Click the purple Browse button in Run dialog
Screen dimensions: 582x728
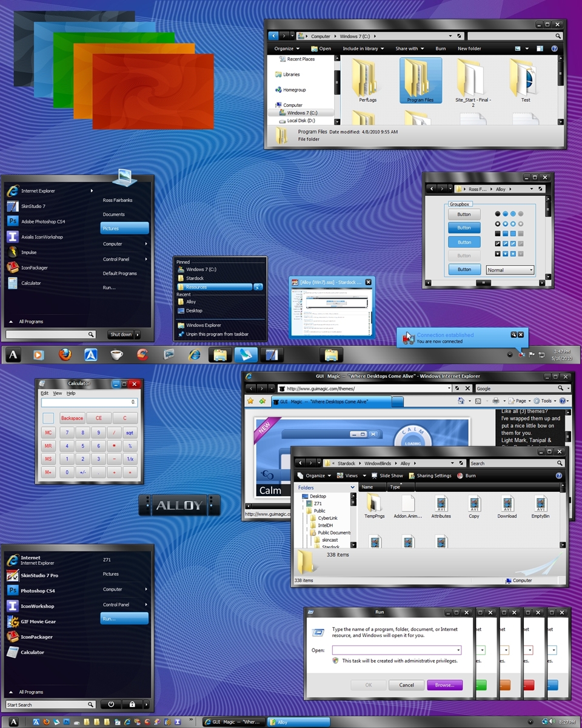tap(444, 685)
